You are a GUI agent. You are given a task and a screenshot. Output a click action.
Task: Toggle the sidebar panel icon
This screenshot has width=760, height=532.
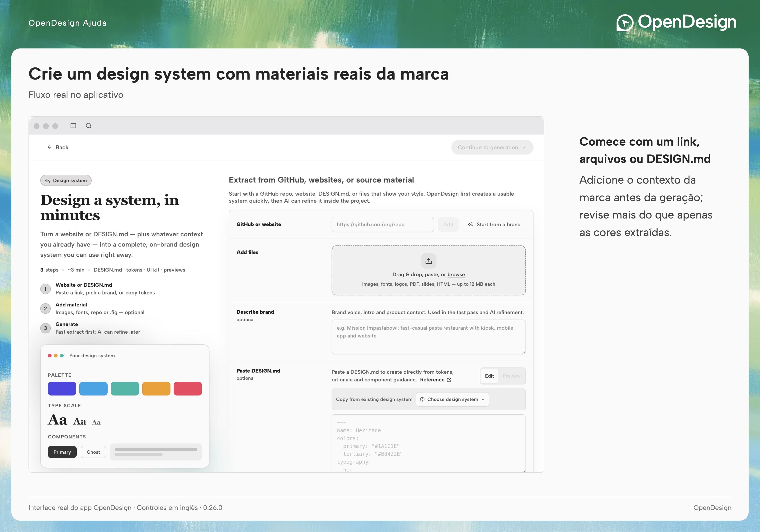point(73,126)
